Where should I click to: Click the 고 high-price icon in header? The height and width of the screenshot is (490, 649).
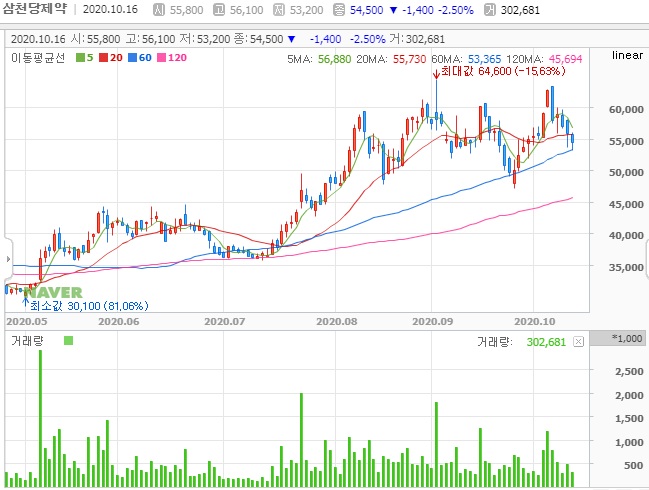(x=219, y=10)
